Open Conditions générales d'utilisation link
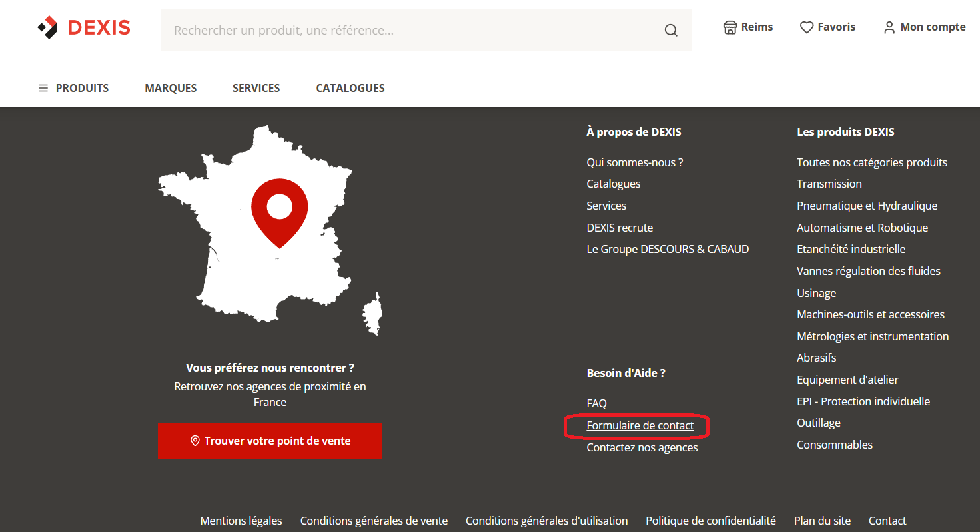Screen dimensions: 980x532 click(x=547, y=521)
